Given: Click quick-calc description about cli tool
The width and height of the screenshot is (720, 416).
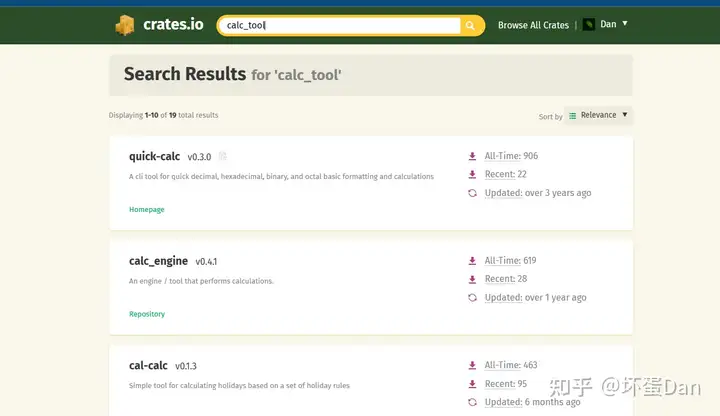Looking at the screenshot, I should pos(281,177).
